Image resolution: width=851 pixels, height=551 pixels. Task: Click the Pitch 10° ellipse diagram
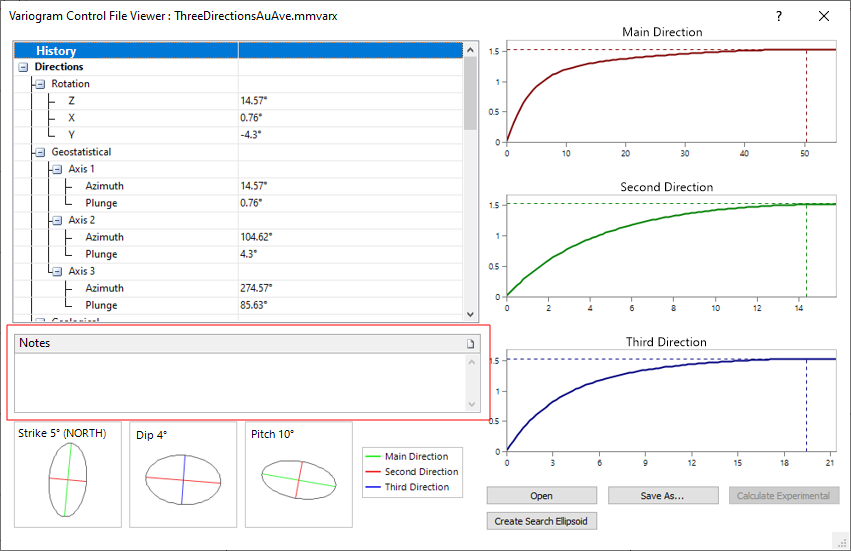(x=298, y=481)
